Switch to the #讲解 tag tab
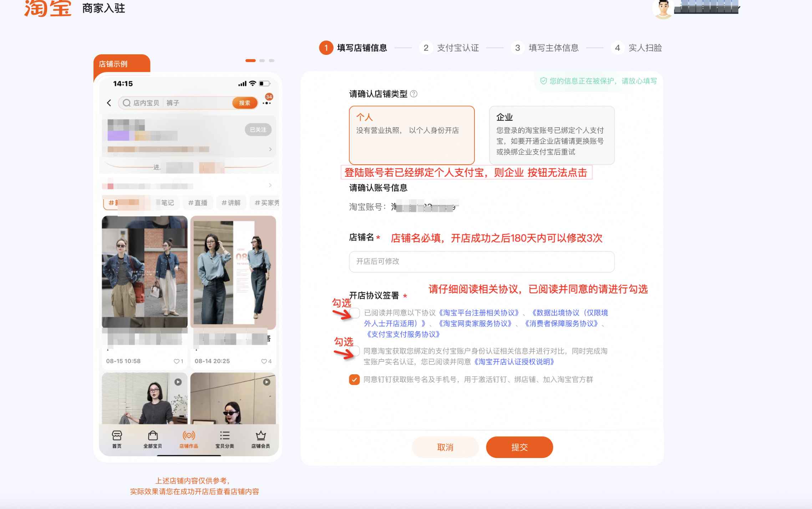 click(x=231, y=203)
